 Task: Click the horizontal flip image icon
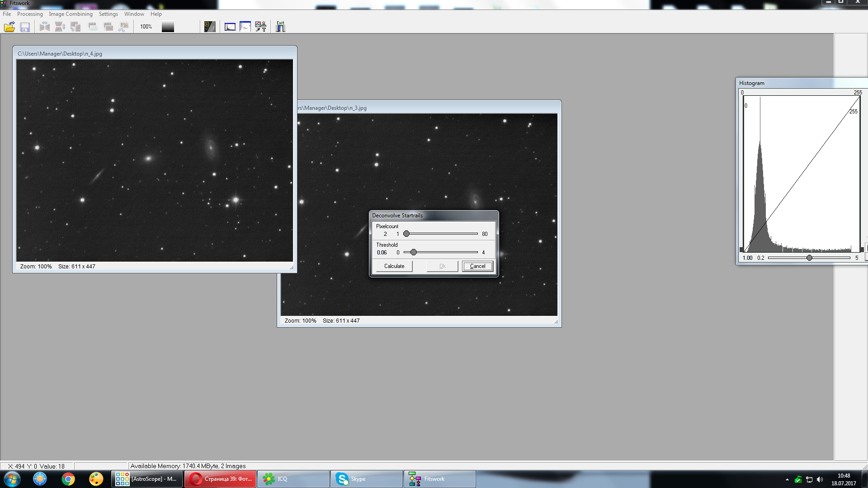click(44, 27)
